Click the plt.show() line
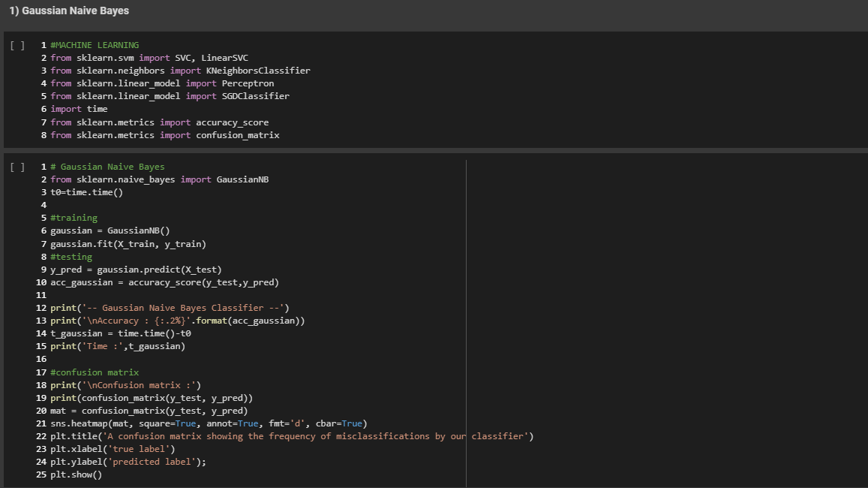This screenshot has width=868, height=488. (x=76, y=474)
